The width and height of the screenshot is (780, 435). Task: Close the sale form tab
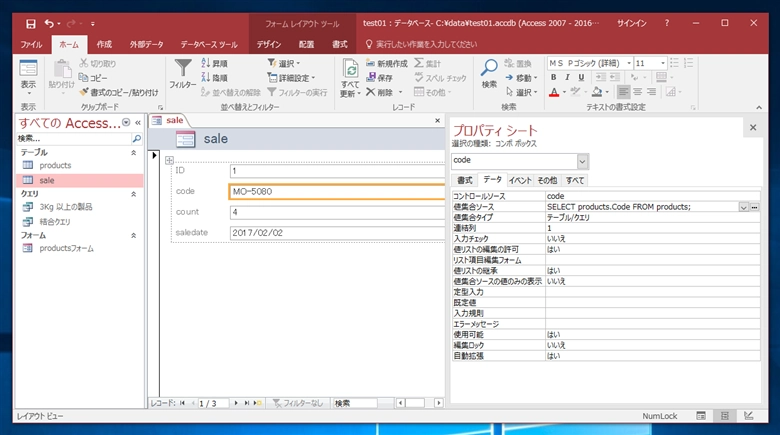pos(437,120)
